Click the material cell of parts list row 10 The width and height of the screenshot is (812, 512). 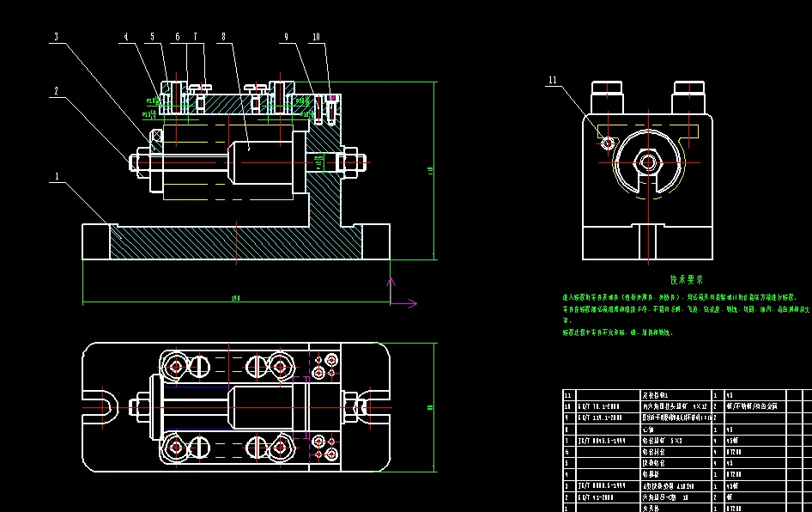tap(755, 406)
